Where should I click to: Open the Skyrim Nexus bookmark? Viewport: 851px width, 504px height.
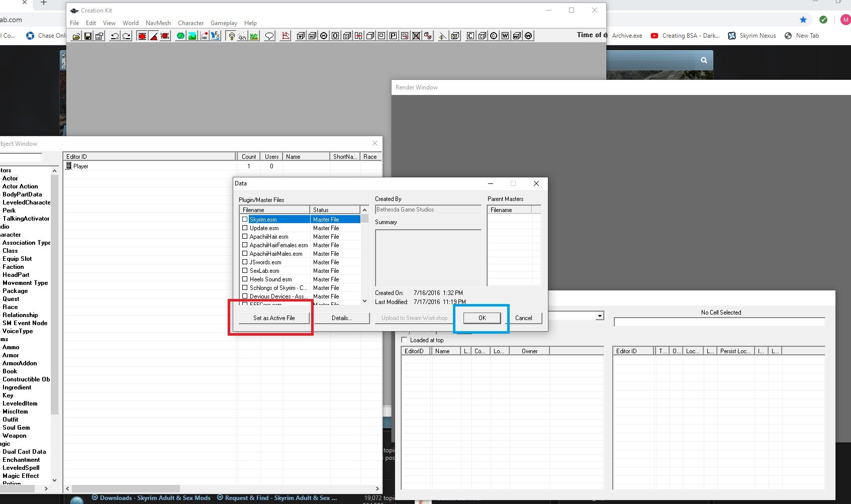[x=752, y=36]
